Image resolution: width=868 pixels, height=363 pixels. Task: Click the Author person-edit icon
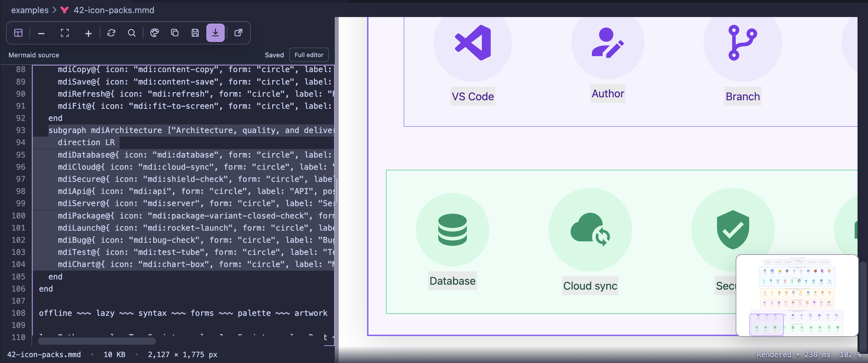[x=608, y=43]
